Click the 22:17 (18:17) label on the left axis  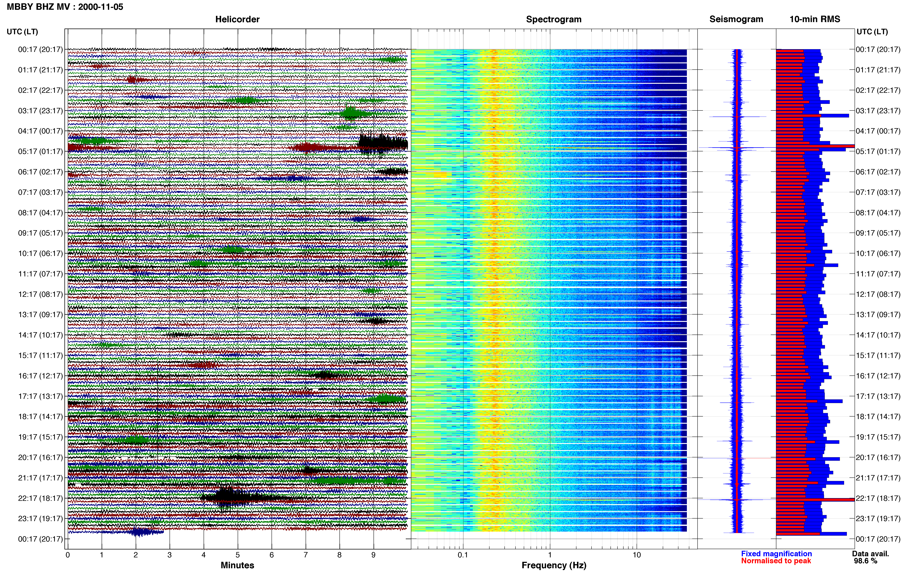[40, 498]
